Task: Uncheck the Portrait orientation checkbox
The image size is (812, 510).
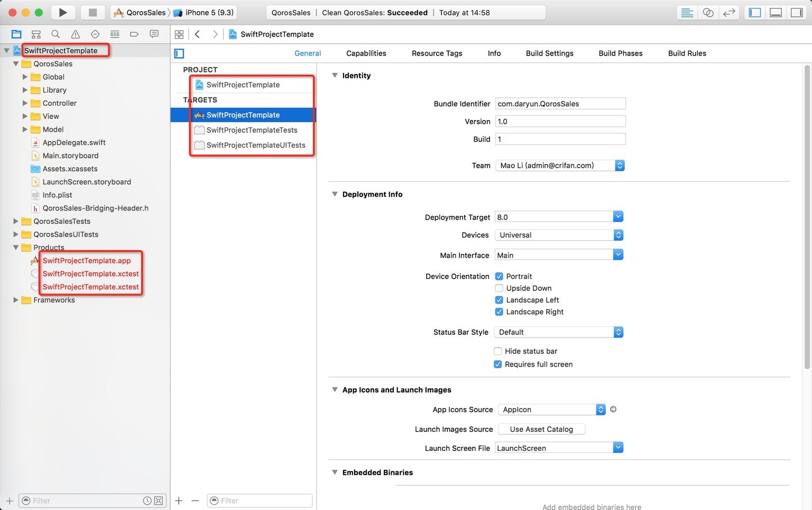Action: coord(499,276)
